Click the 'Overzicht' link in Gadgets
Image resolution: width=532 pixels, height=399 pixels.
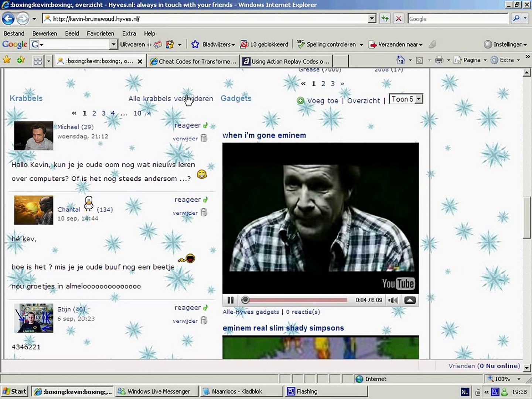coord(364,100)
